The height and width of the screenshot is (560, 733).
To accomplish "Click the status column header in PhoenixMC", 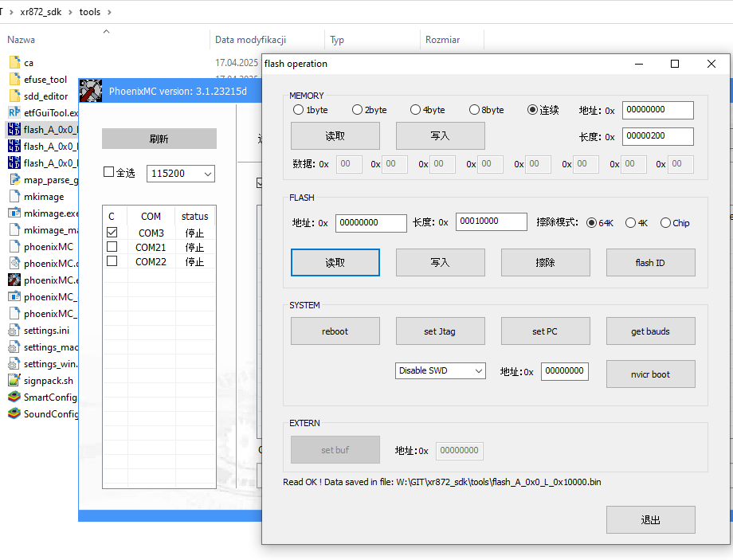I will [x=195, y=217].
